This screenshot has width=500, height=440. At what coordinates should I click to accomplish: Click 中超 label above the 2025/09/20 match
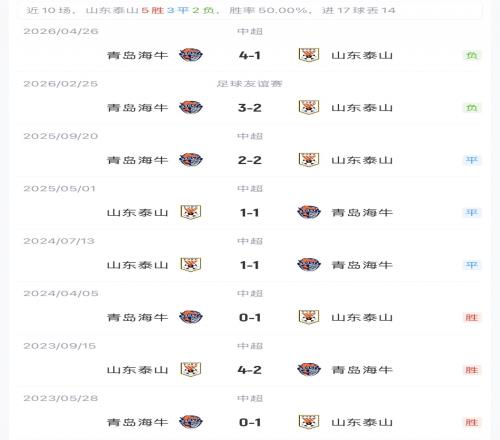250,136
